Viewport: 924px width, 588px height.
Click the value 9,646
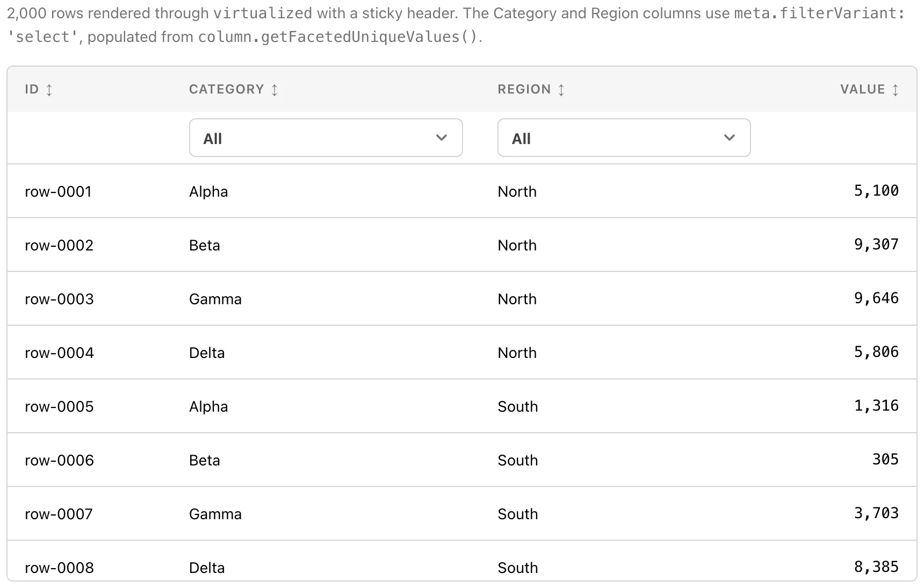pos(876,298)
